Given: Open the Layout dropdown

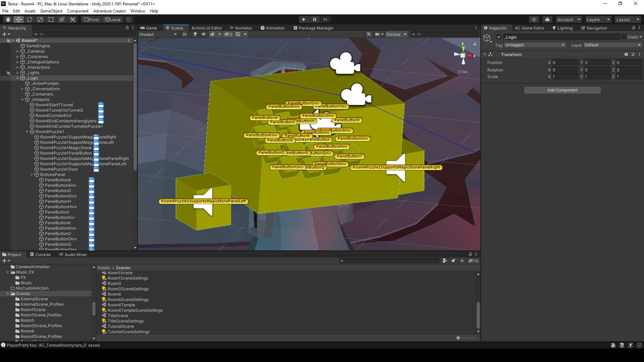Looking at the screenshot, I should coord(627,19).
